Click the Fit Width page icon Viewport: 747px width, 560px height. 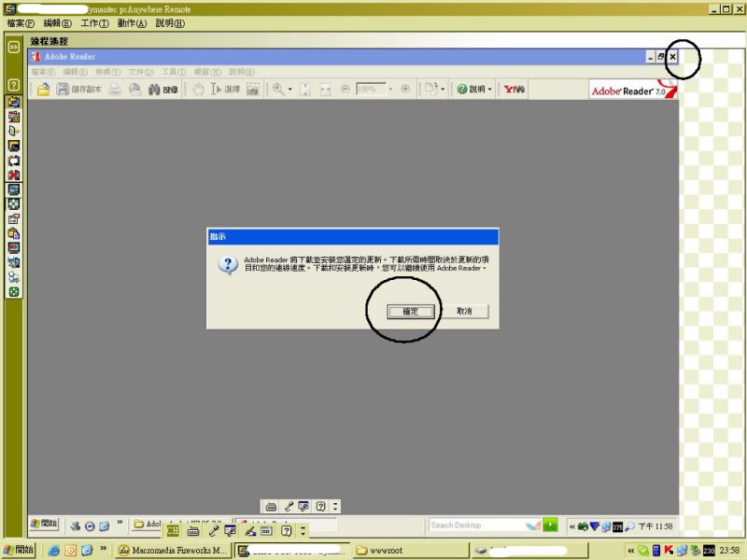coord(325,89)
